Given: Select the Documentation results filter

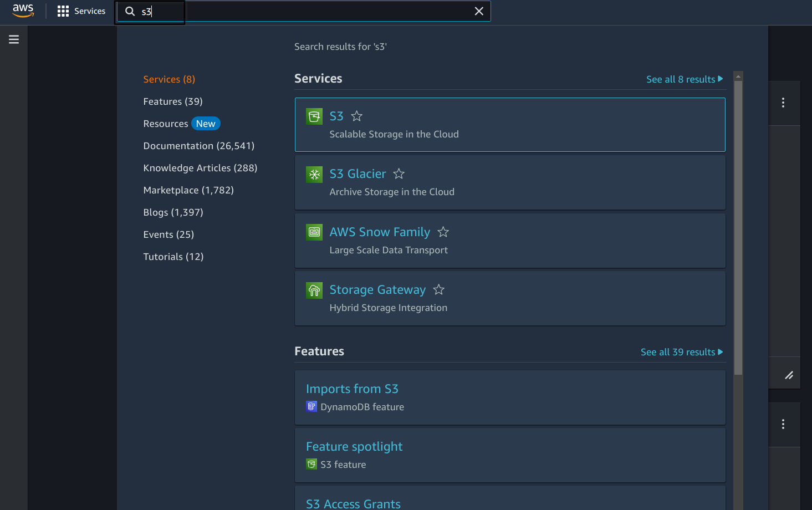Looking at the screenshot, I should click(198, 145).
